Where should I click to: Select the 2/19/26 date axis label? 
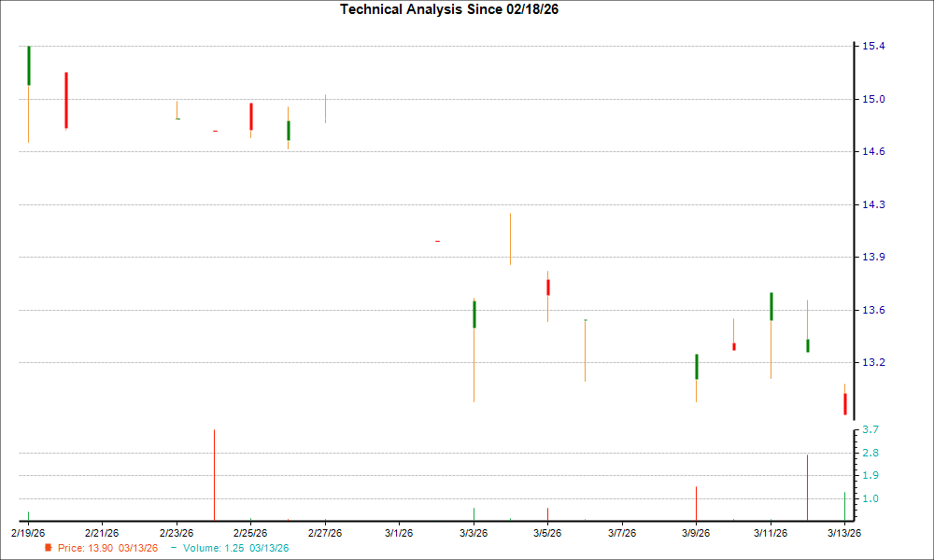pyautogui.click(x=29, y=531)
